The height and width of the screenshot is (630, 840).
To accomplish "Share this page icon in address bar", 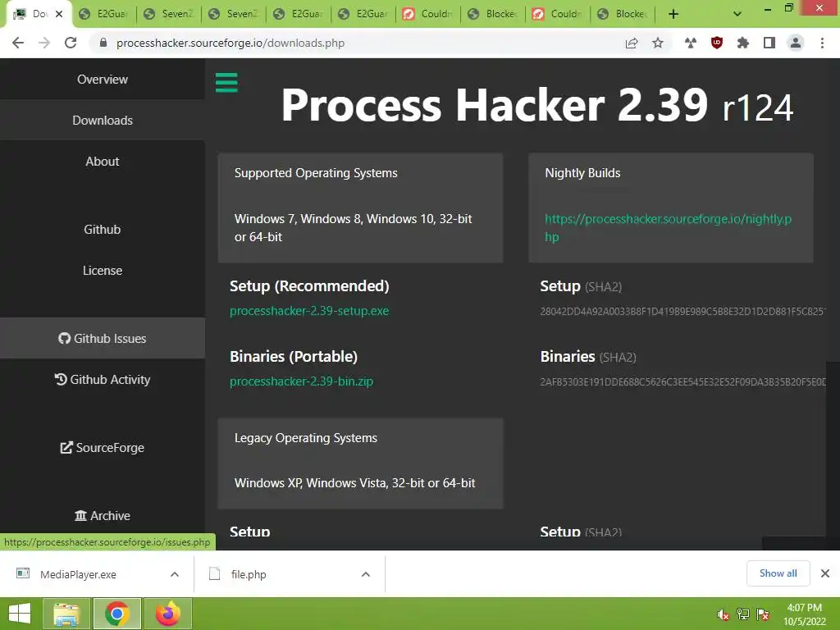I will [x=632, y=43].
